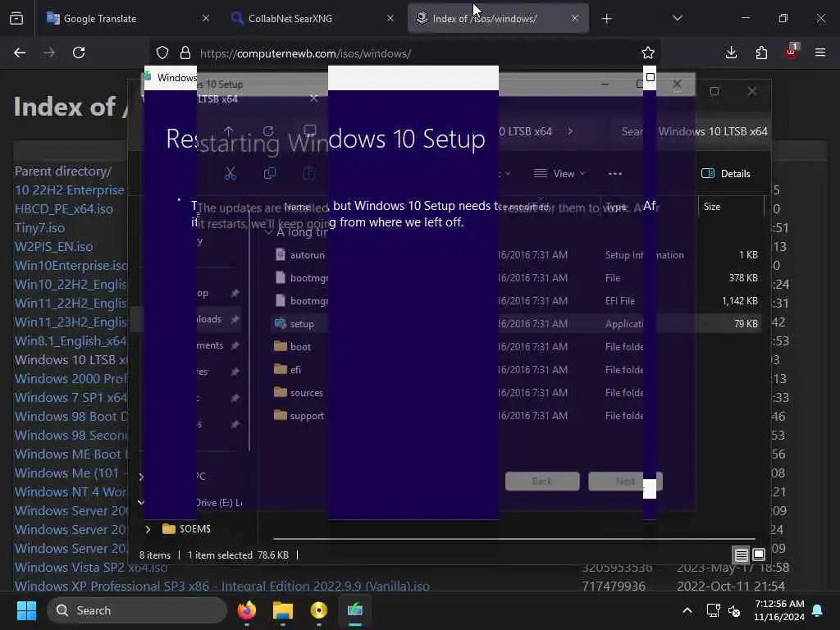The image size is (840, 630).
Task: View site security padlock info
Action: point(185,53)
